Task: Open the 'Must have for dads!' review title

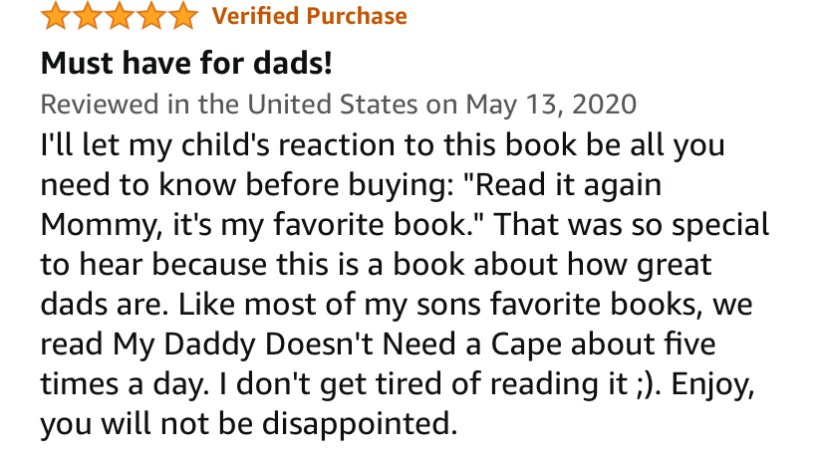Action: [x=186, y=64]
